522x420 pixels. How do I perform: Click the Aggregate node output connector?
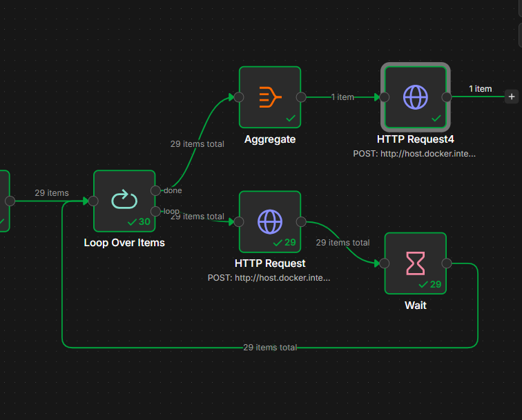301,97
